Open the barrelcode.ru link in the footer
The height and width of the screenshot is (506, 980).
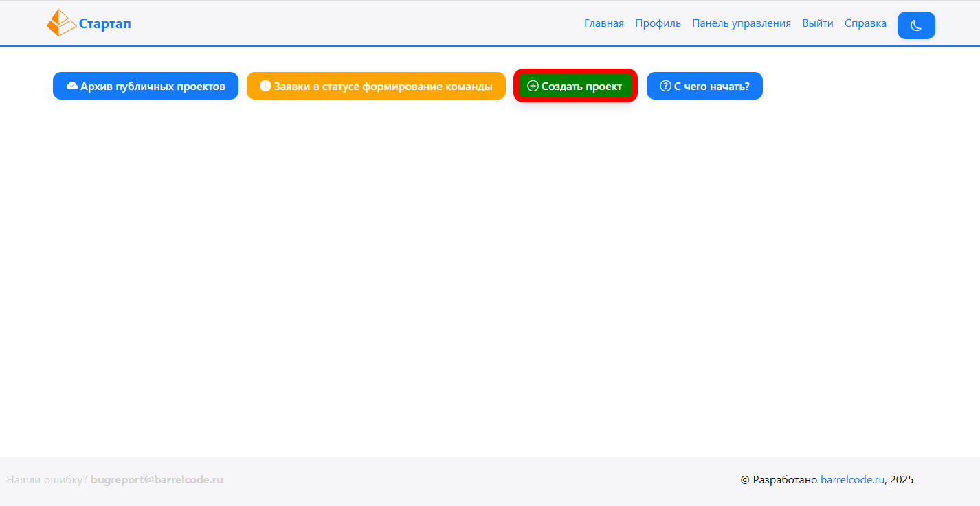pyautogui.click(x=852, y=480)
